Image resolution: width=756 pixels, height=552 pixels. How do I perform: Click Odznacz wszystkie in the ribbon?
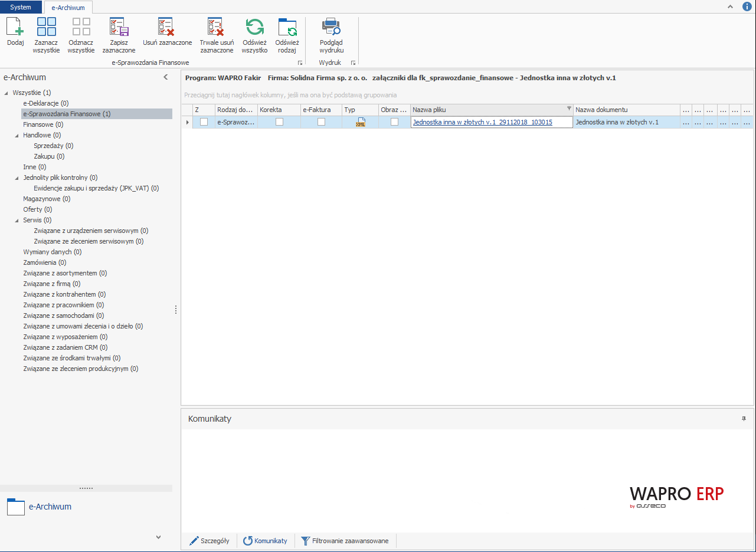pyautogui.click(x=81, y=36)
